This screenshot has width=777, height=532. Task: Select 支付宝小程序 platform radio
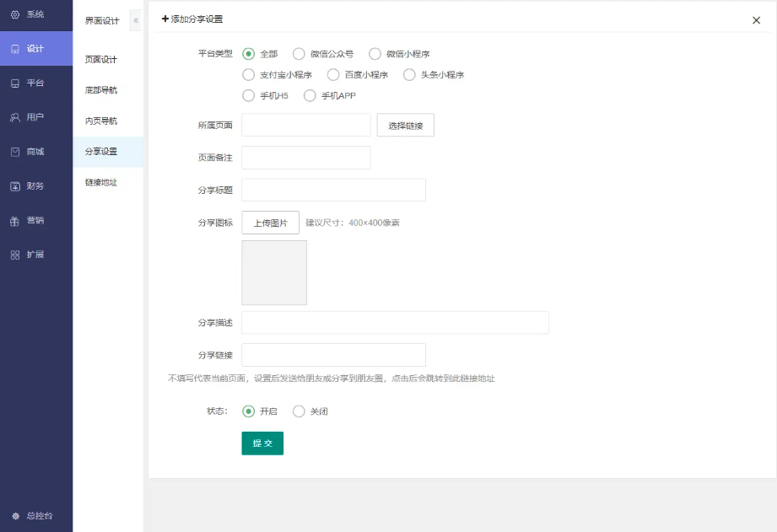point(248,75)
